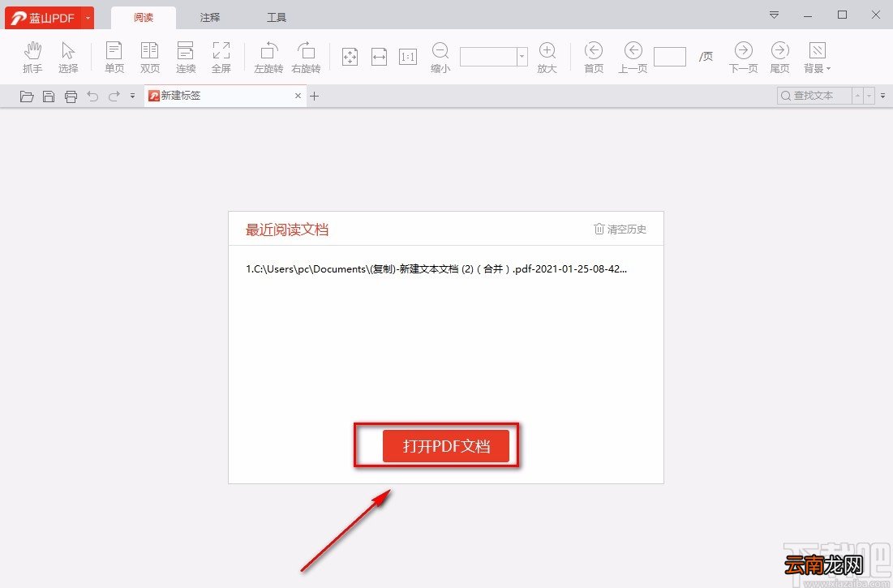Switch to the 注释 tab
893x588 pixels.
pos(209,18)
